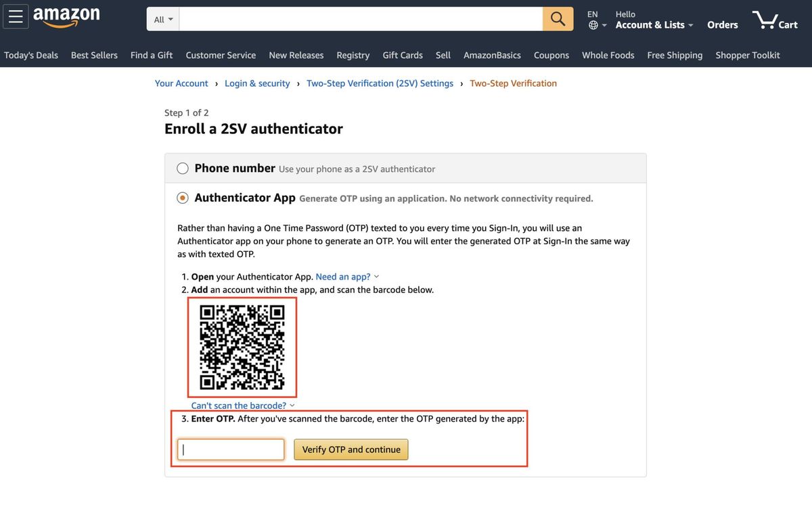Open the EN language selector globe icon
This screenshot has width=812, height=513.
tap(593, 23)
